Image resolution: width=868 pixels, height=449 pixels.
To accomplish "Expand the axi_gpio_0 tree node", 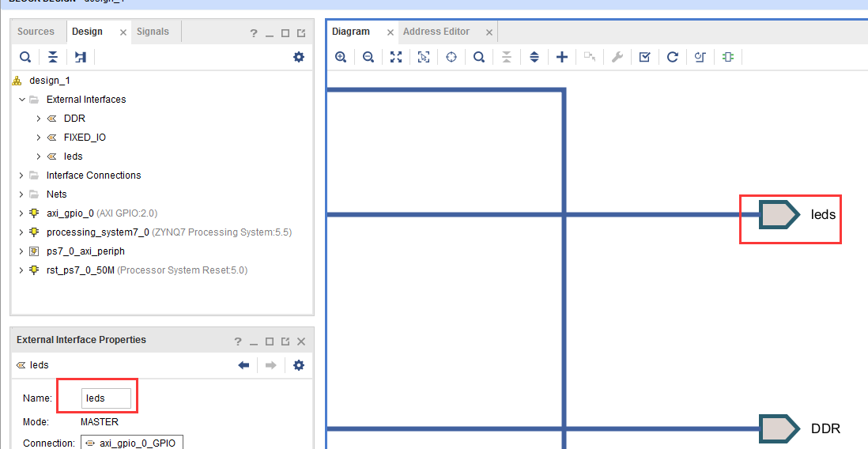I will tap(21, 213).
